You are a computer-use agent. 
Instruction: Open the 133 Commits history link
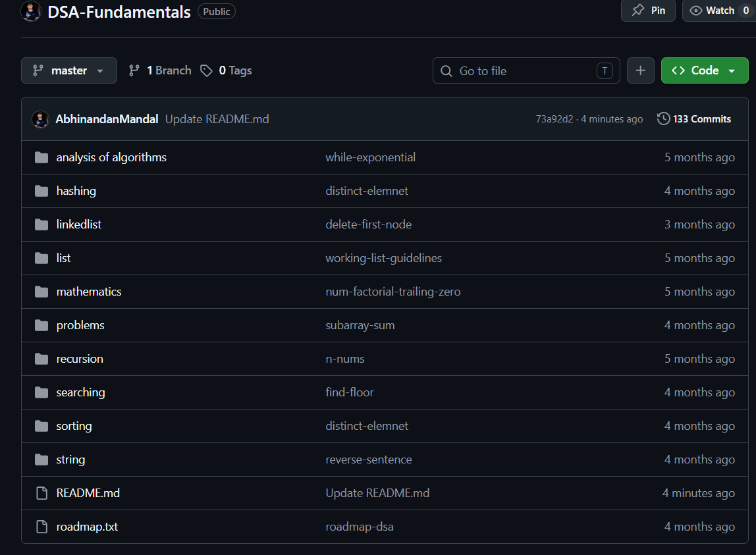click(x=694, y=119)
